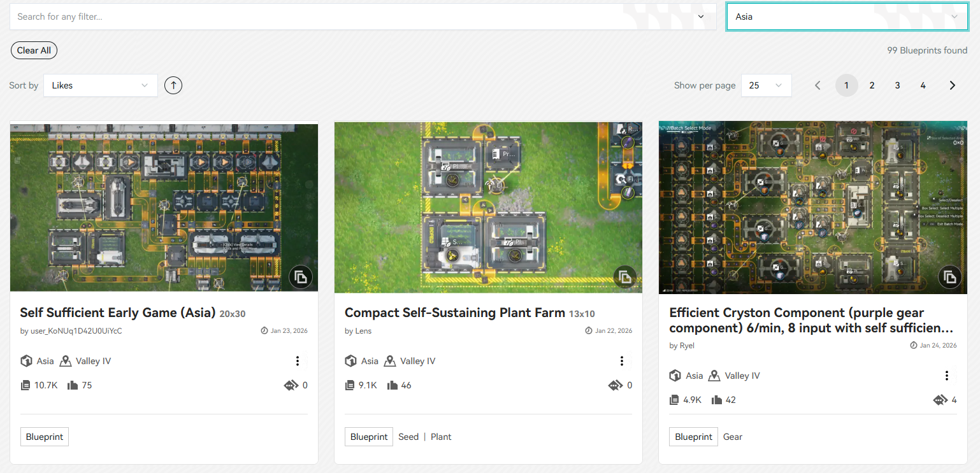Open the Asia region dropdown
Screen dimensions: 980x473
847,17
